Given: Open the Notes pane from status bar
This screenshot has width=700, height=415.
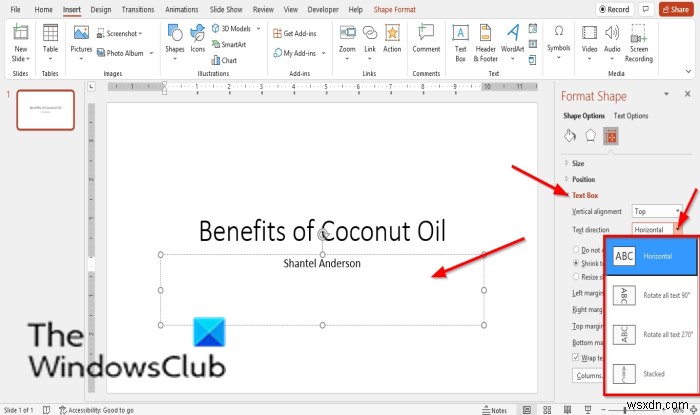Looking at the screenshot, I should 495,410.
